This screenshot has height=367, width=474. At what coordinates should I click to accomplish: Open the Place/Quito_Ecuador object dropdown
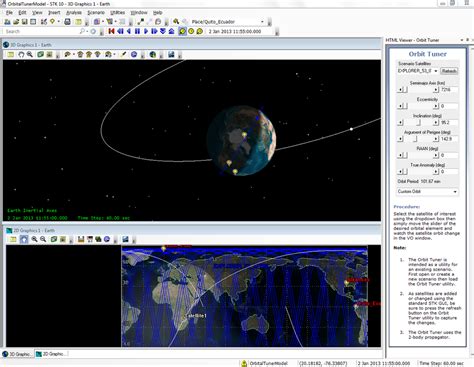pos(262,22)
